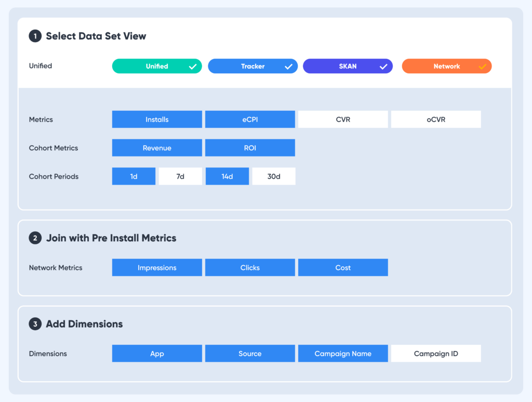This screenshot has height=402, width=532.
Task: Toggle the ROI cohort metric
Action: click(250, 148)
